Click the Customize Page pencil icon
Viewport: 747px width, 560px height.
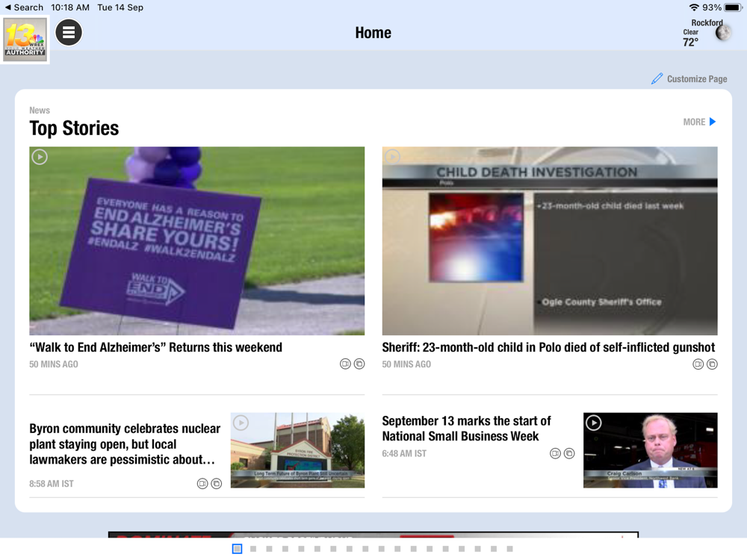(657, 78)
